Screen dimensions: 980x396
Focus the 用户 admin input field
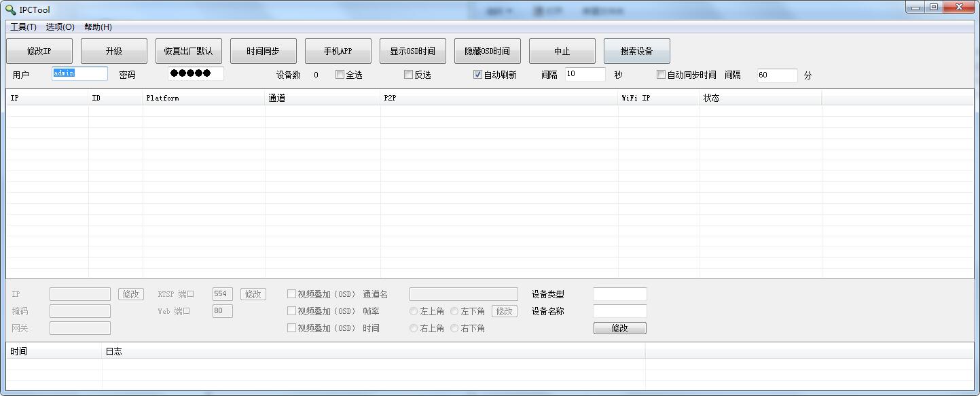(x=80, y=74)
